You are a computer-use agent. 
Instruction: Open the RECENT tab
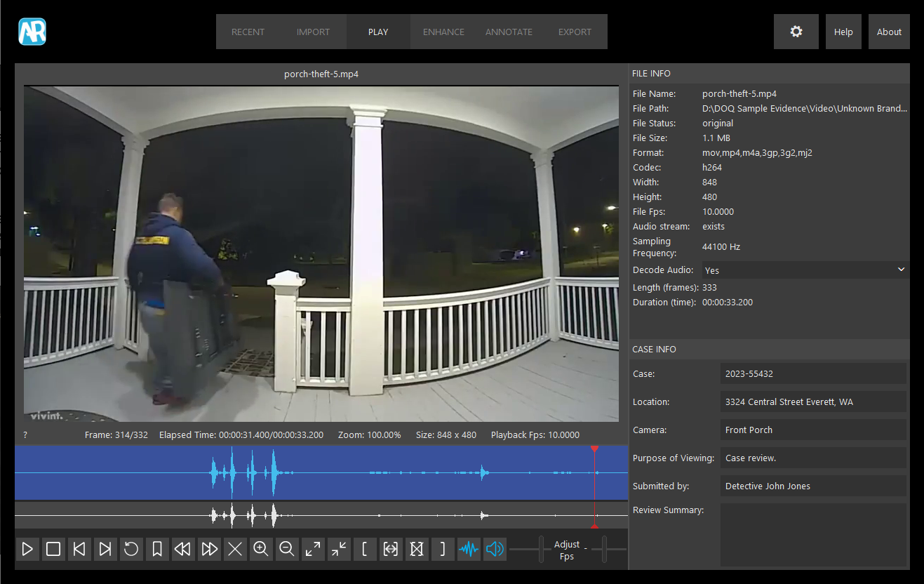[248, 32]
